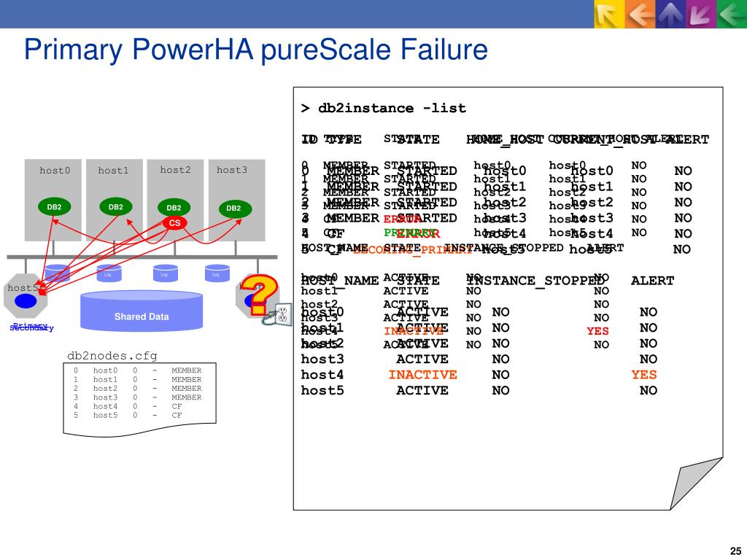Image resolution: width=747 pixels, height=560 pixels.
Task: Select the green DB2 oval on host1
Action: 116,207
